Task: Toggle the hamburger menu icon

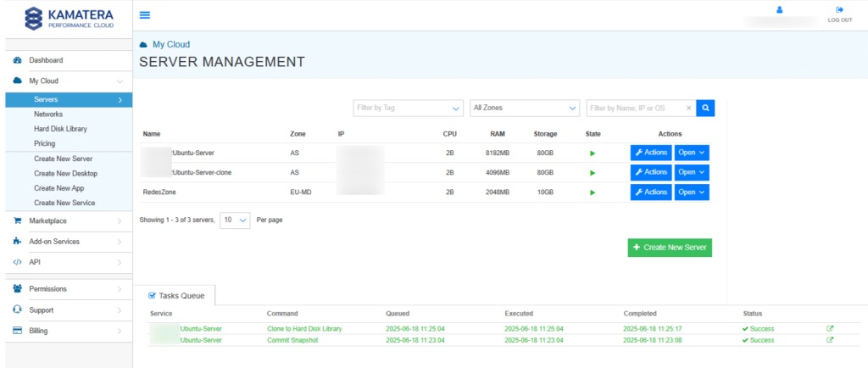Action: point(144,15)
